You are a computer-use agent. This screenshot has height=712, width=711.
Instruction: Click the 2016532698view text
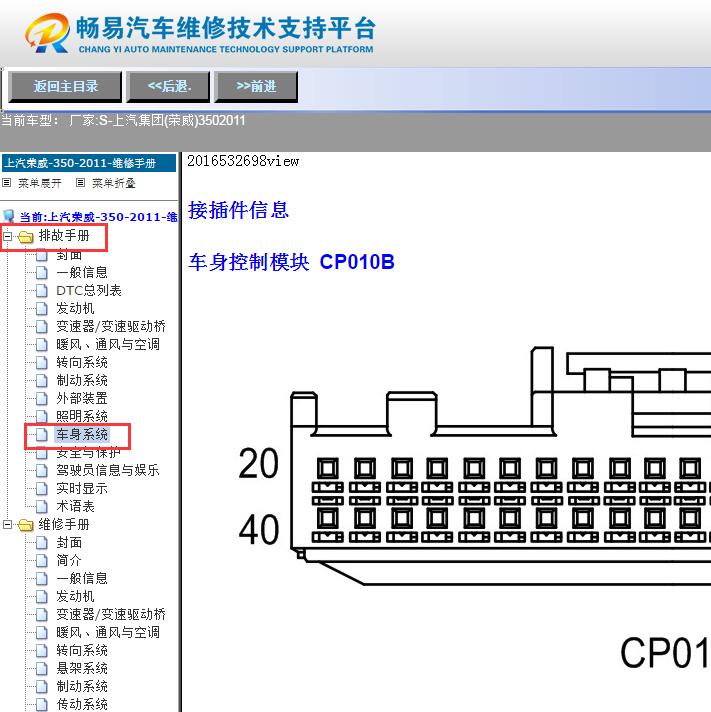click(x=243, y=161)
